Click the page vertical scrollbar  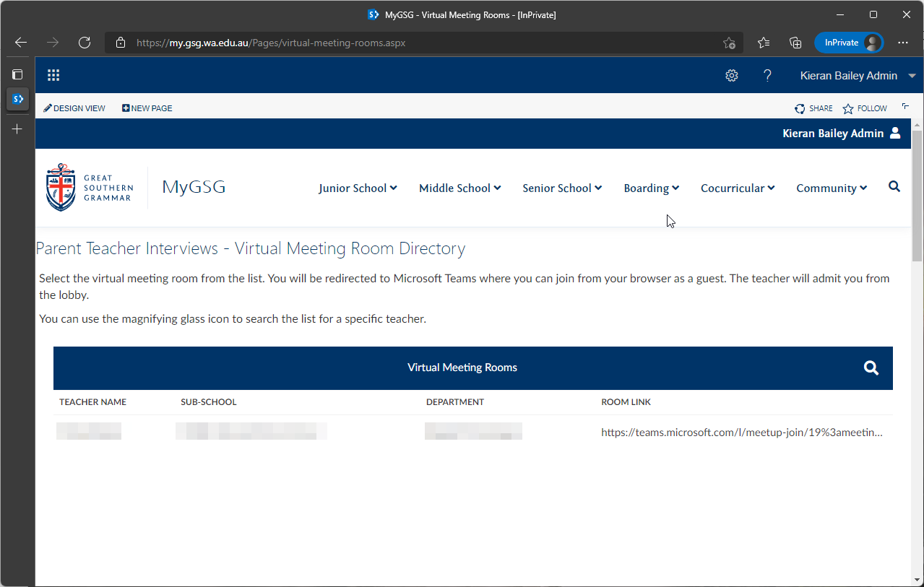[x=917, y=196]
